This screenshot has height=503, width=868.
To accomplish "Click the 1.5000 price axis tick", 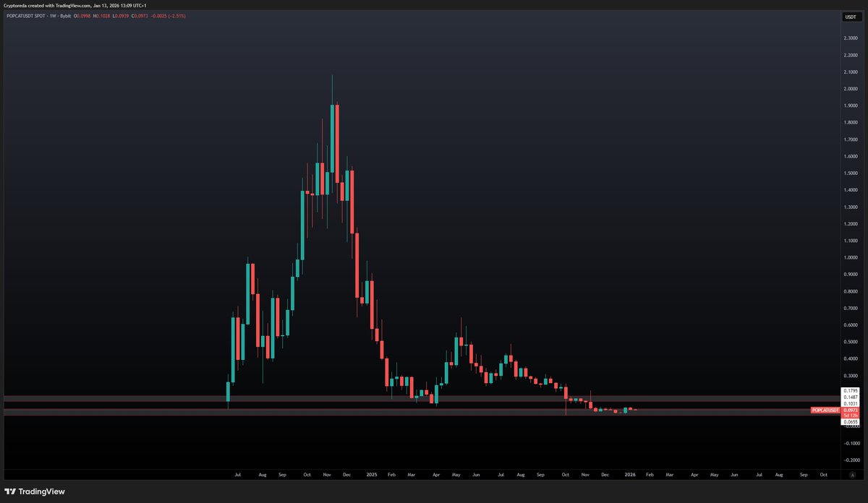I will click(851, 173).
